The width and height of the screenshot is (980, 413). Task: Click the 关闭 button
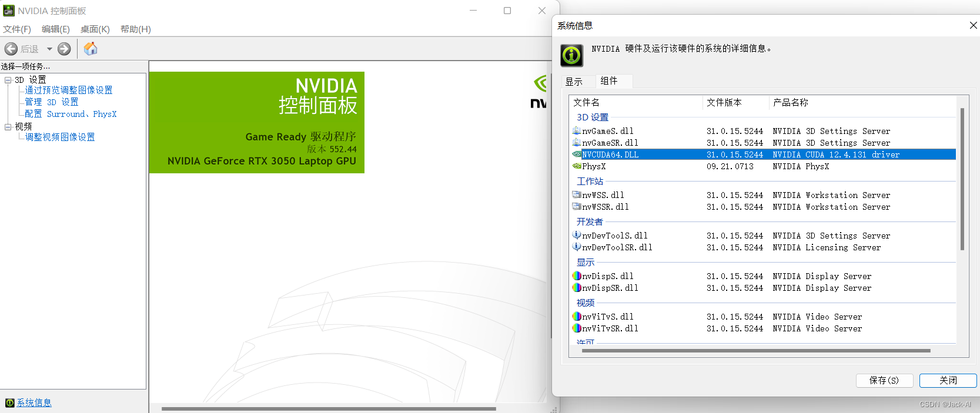tap(948, 380)
